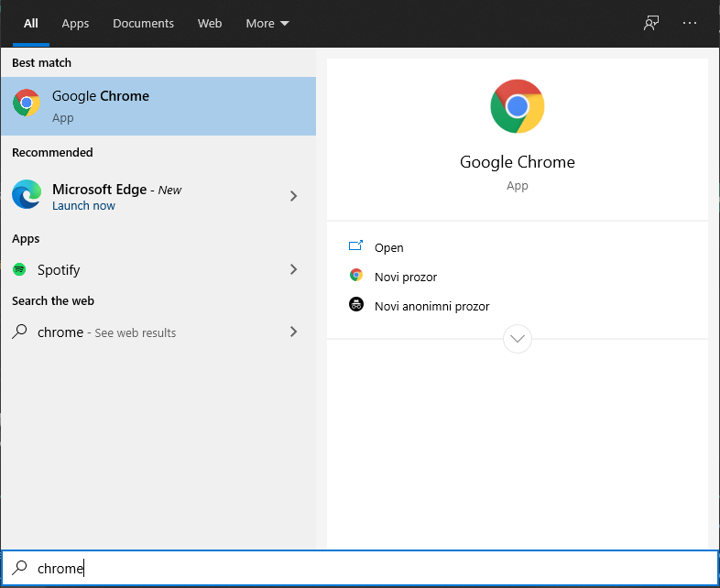
Task: Choose Novi anonimni prozor action
Action: tap(431, 306)
